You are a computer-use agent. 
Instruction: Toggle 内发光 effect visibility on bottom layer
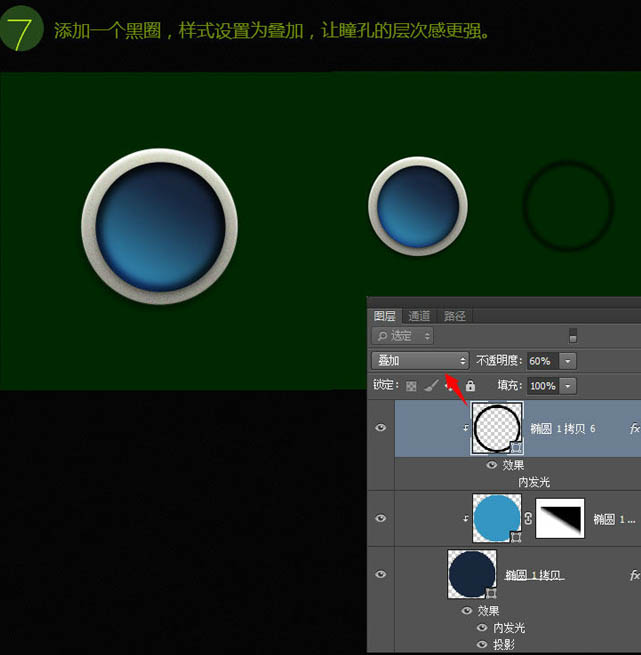point(483,628)
